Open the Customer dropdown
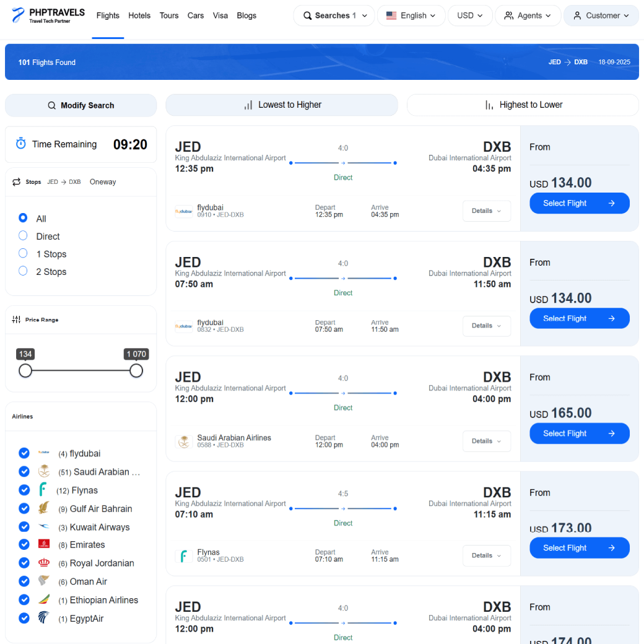 coord(601,15)
